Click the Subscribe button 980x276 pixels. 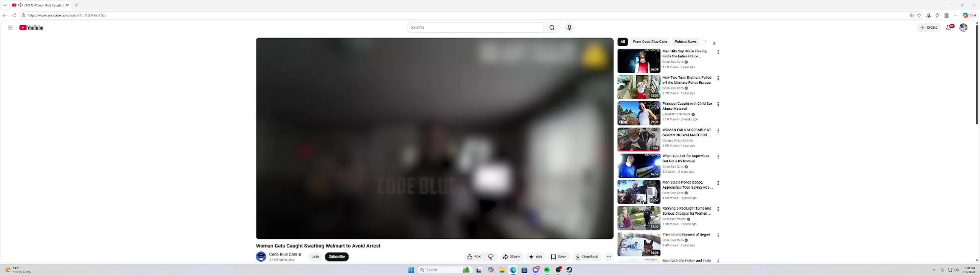(337, 257)
